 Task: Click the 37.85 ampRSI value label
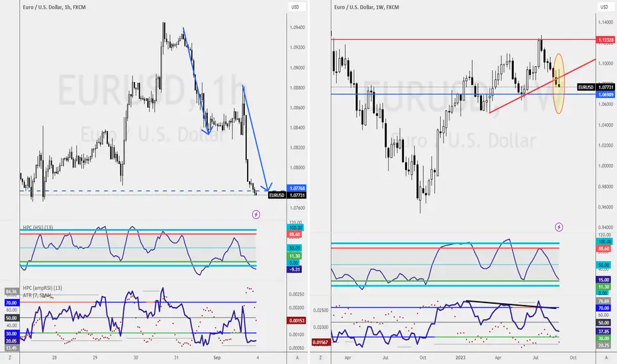pos(604,332)
